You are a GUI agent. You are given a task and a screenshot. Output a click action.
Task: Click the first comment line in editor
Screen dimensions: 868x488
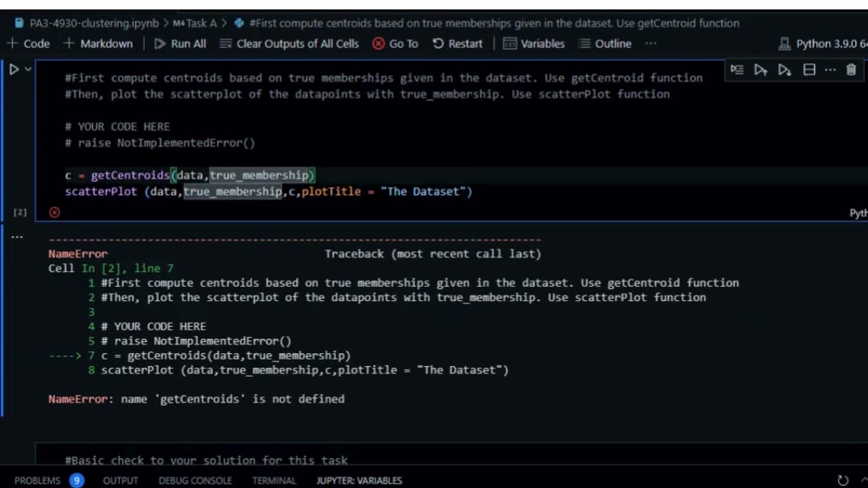(384, 77)
